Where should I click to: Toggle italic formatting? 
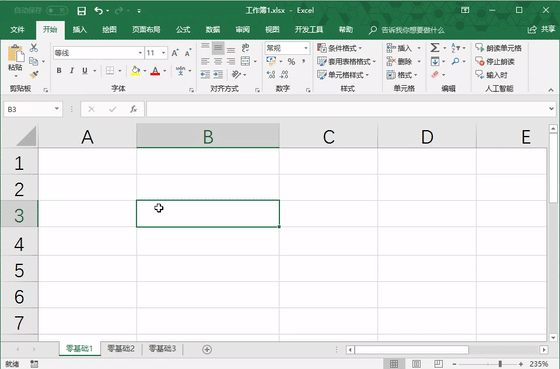(x=72, y=71)
